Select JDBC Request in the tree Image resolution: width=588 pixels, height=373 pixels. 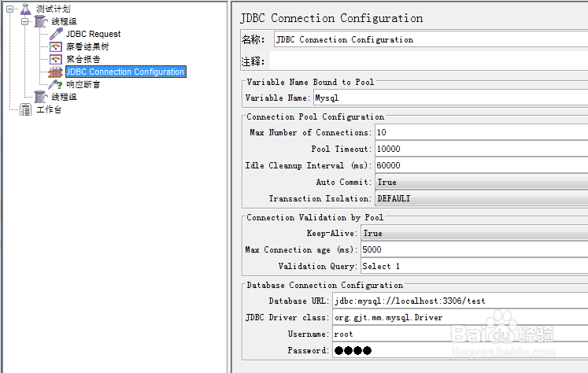(94, 34)
